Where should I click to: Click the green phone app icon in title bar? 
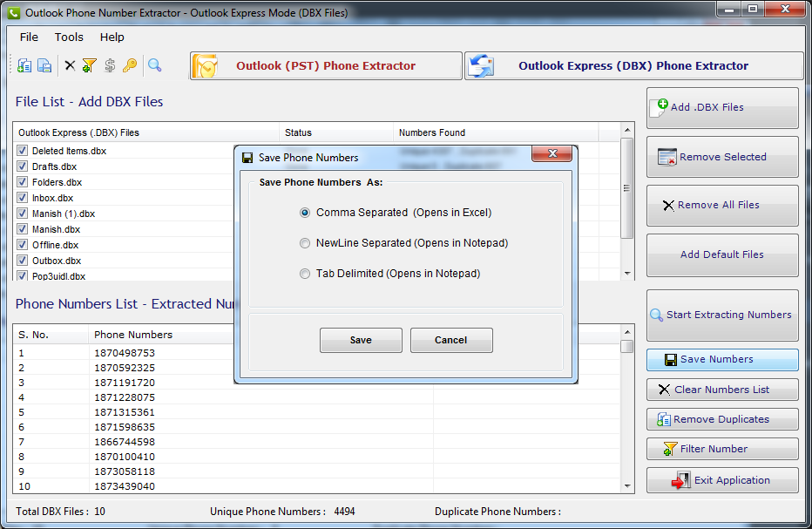[x=14, y=12]
